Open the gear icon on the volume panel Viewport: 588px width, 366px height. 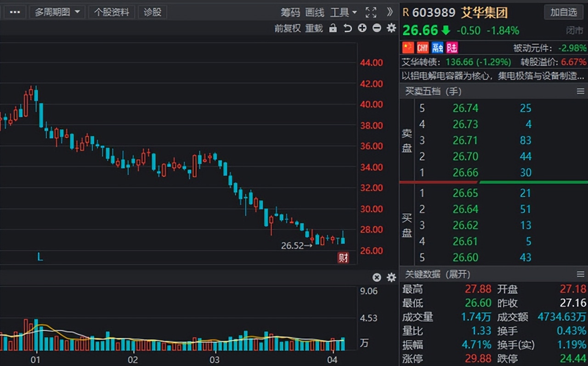[391, 277]
